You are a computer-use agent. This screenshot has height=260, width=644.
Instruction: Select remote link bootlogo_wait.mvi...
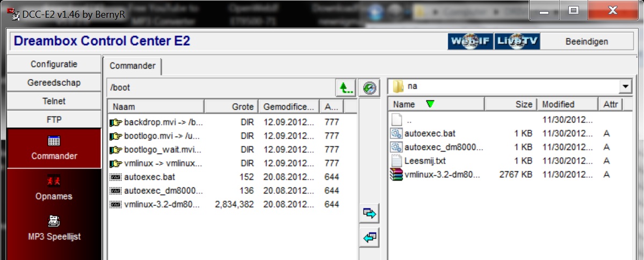[x=163, y=149]
